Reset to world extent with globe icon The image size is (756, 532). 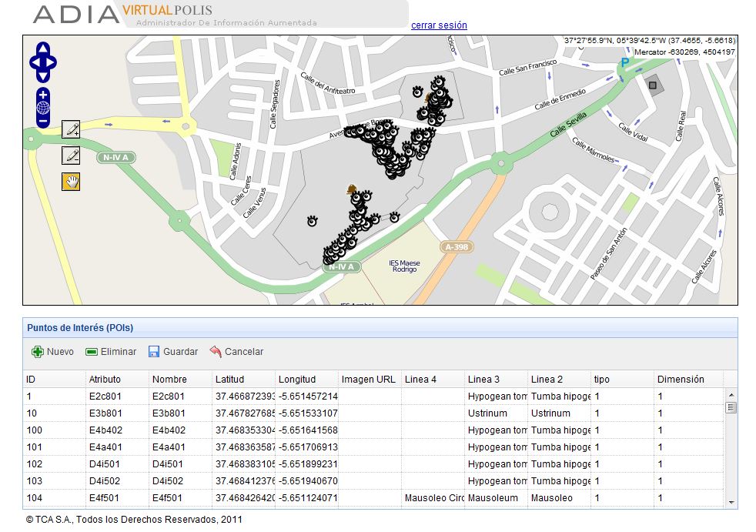43,108
